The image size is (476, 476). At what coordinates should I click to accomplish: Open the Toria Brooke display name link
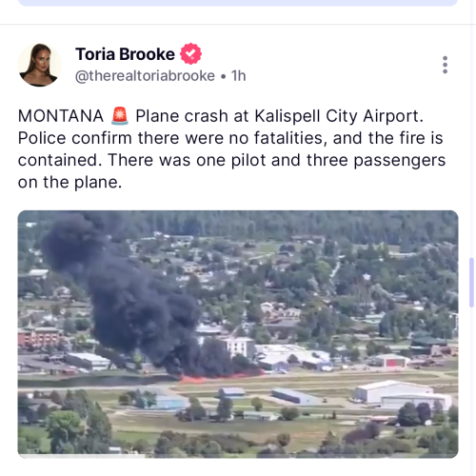(x=125, y=54)
